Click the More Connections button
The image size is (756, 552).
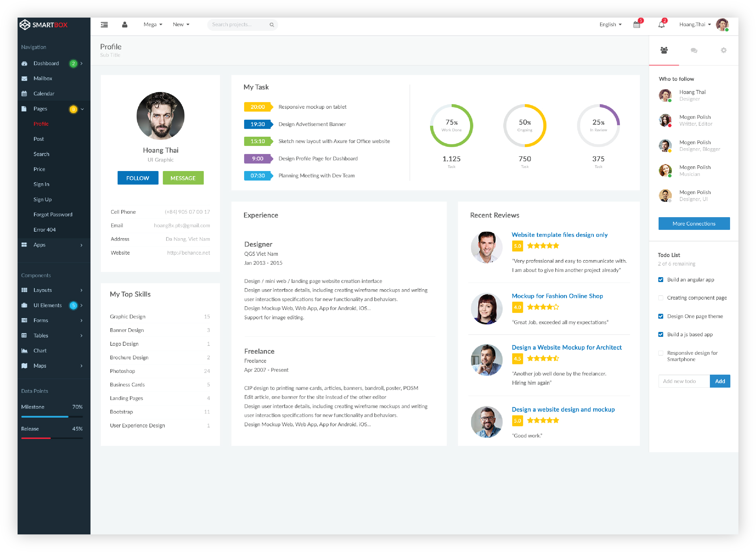tap(694, 224)
